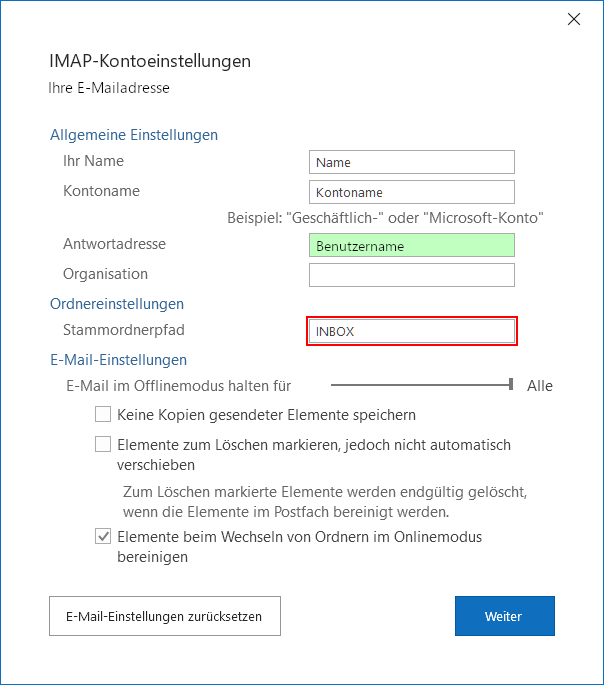Click the IMAP-Kontoeinstellungen dialog title

(x=149, y=61)
